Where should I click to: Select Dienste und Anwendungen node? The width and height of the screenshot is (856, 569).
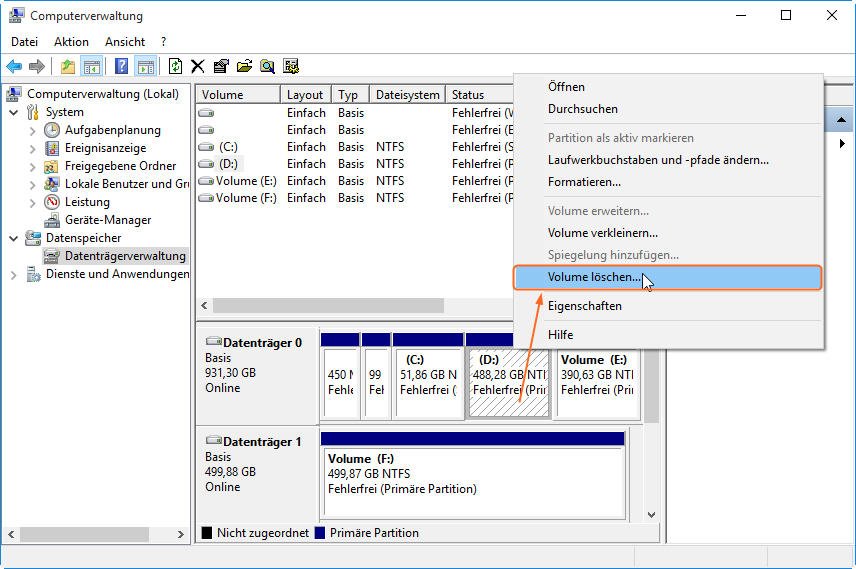pyautogui.click(x=117, y=274)
